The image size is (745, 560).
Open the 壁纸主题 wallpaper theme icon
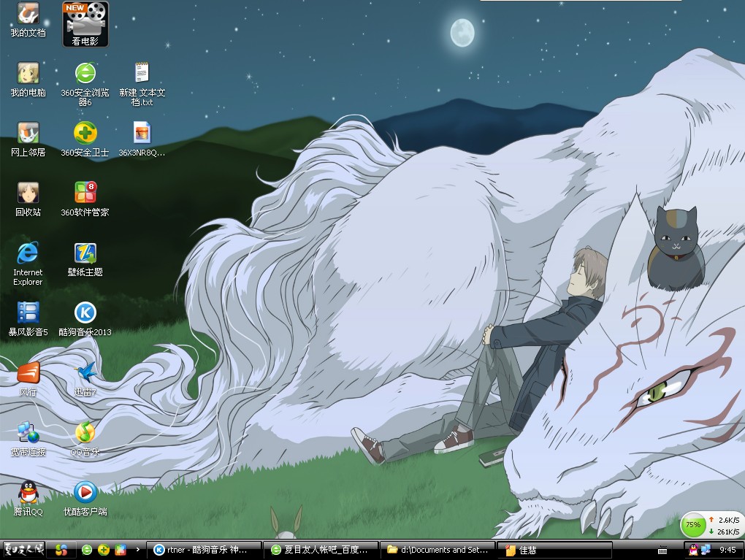85,259
